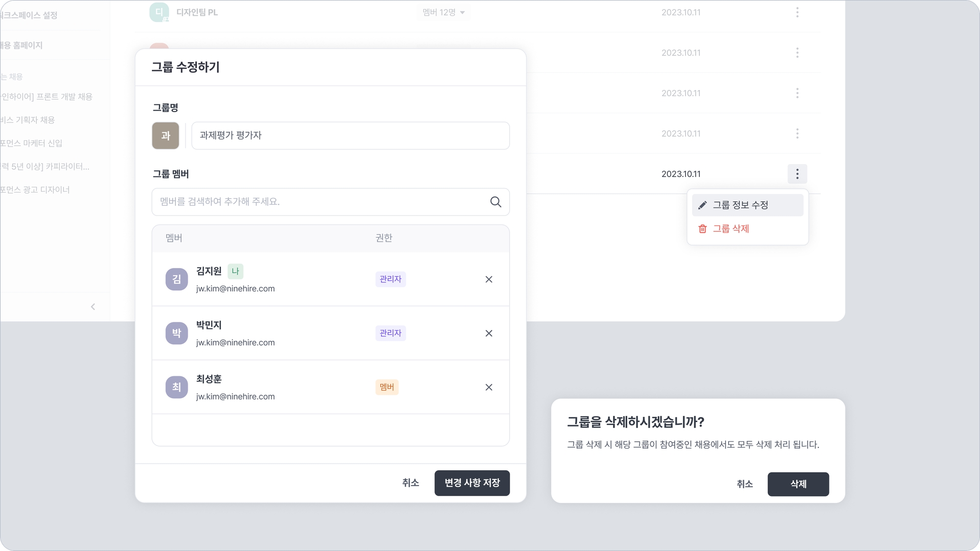Cancel the delete group confirmation
Screen dimensions: 980x551
744,484
